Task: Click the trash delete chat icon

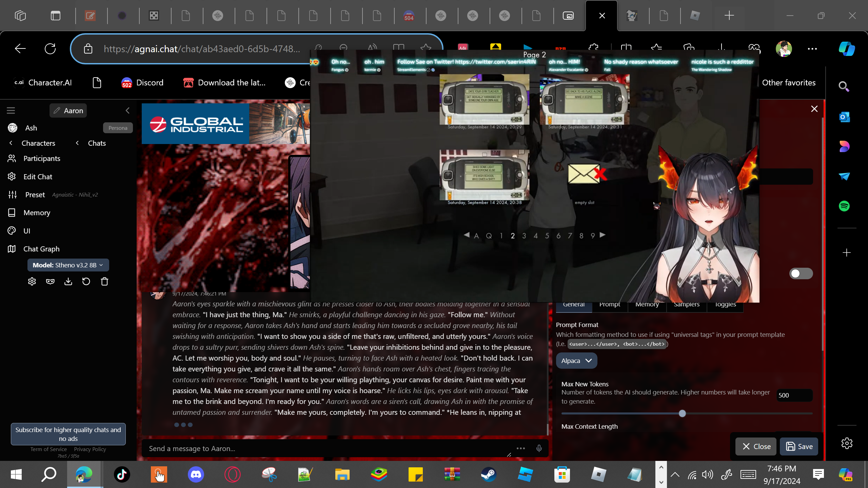Action: click(104, 282)
